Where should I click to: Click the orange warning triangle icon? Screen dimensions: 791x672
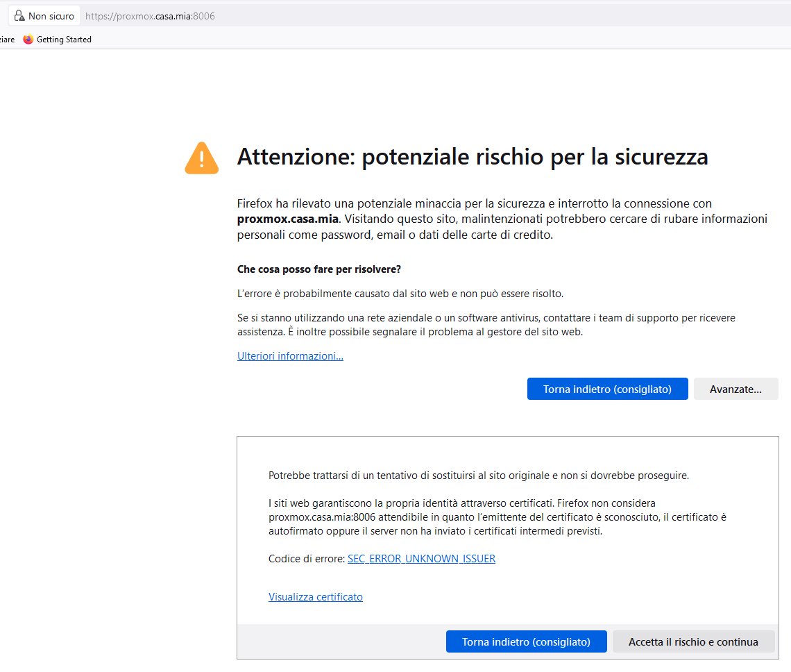pyautogui.click(x=202, y=158)
